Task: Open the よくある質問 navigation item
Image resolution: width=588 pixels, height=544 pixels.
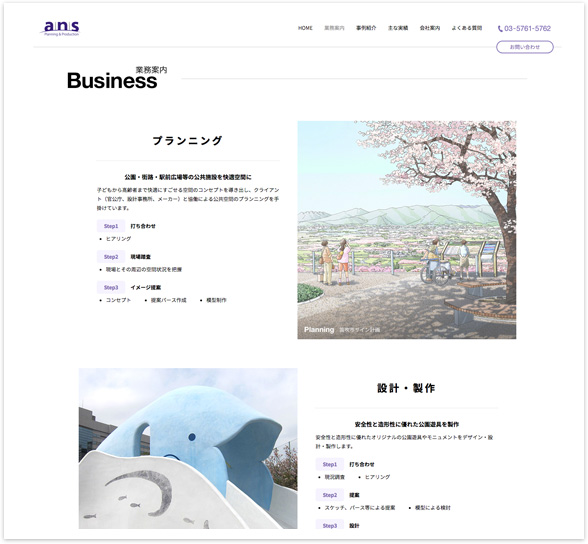Action: pyautogui.click(x=466, y=28)
